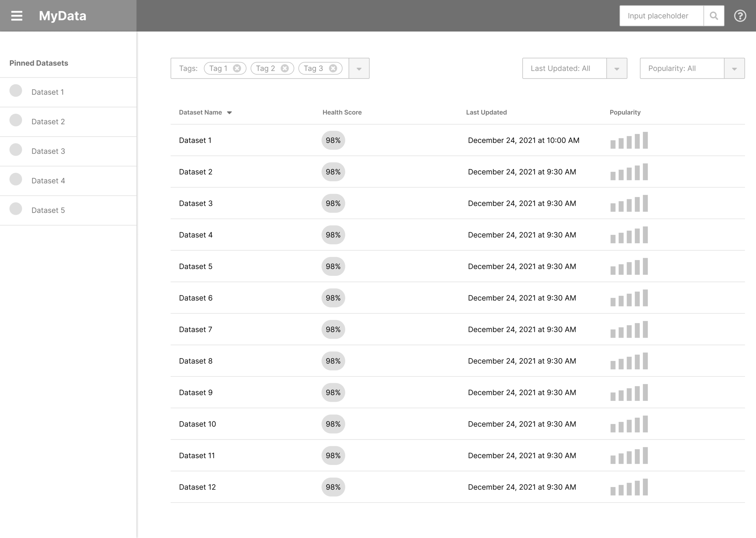The height and width of the screenshot is (538, 756).
Task: Open the hamburger menu
Action: (17, 16)
